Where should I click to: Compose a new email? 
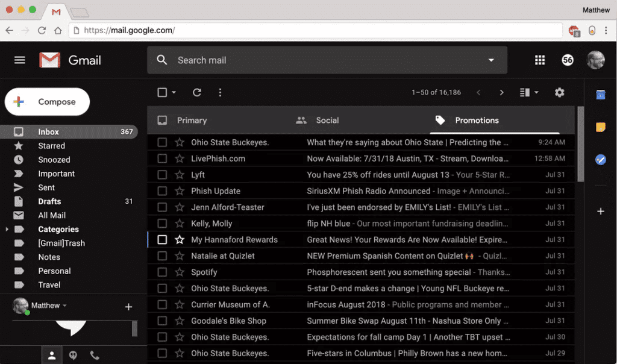(47, 101)
